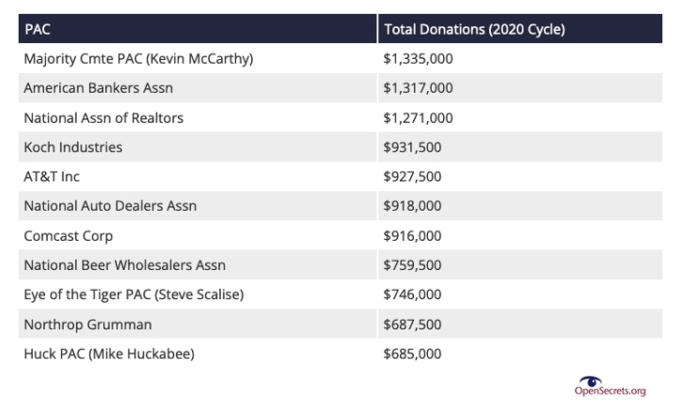Select the Comcast Corp cell
680x420 pixels.
[x=197, y=236]
